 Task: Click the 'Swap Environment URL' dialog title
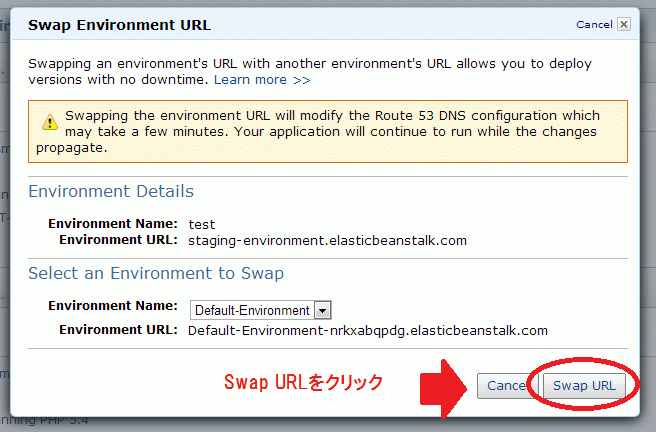point(119,25)
